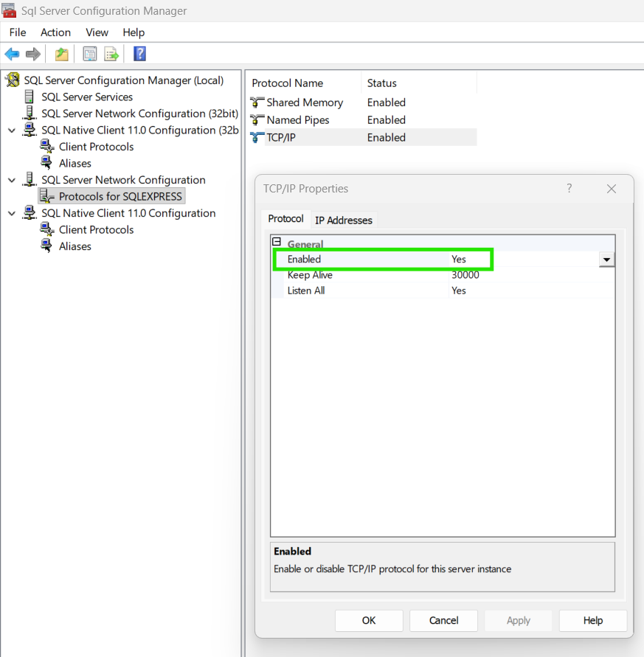Select the Shared Memory protocol icon

pos(257,102)
